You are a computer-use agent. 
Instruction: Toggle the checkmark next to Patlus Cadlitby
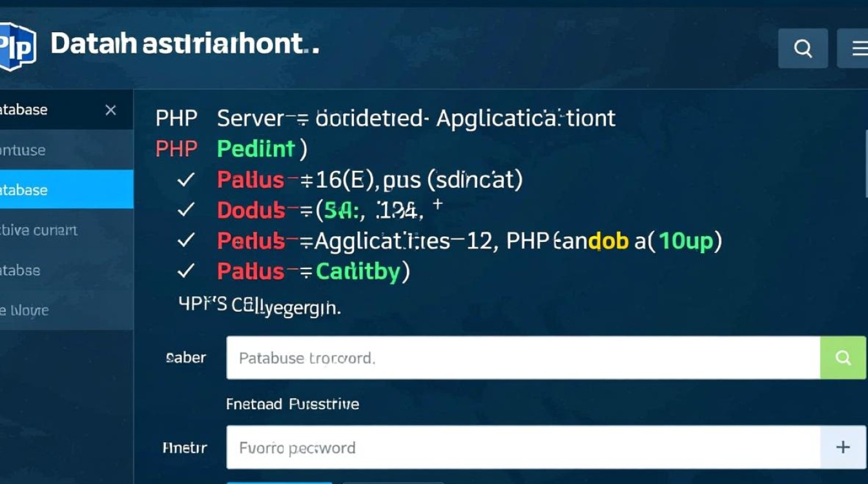185,271
